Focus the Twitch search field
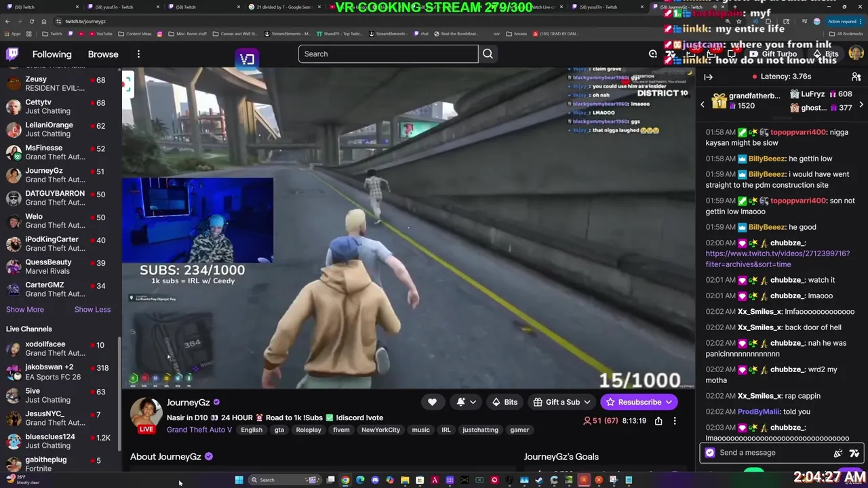Viewport: 868px width, 488px height. [x=388, y=54]
